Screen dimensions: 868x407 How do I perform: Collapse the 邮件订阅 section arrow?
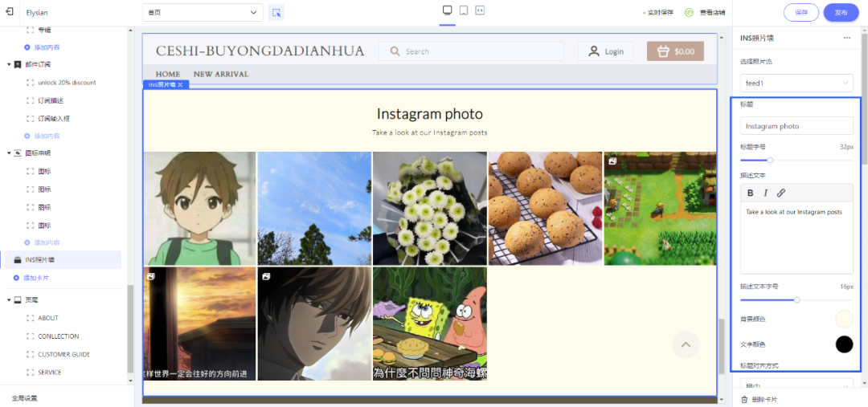tap(10, 64)
